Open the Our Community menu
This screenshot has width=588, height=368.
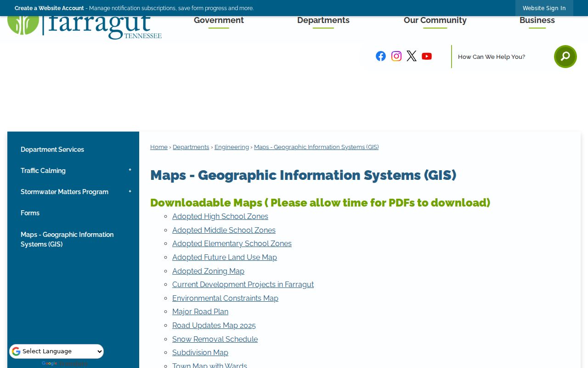435,21
